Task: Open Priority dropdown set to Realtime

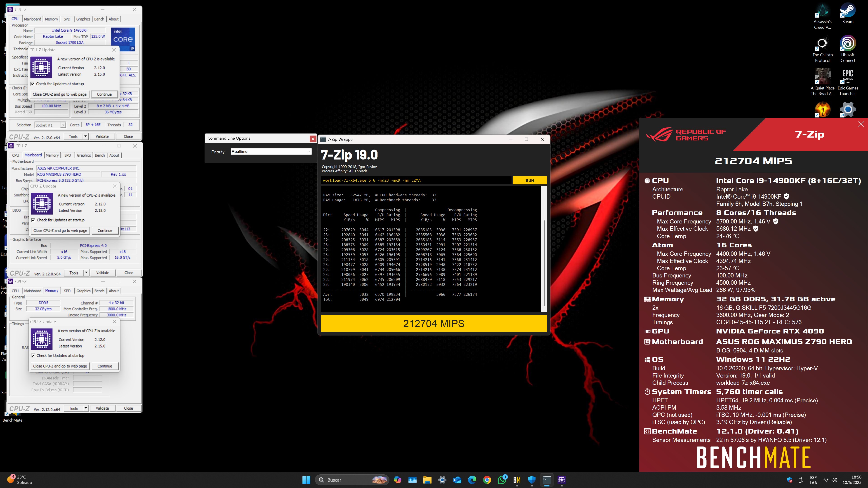Action: point(271,152)
